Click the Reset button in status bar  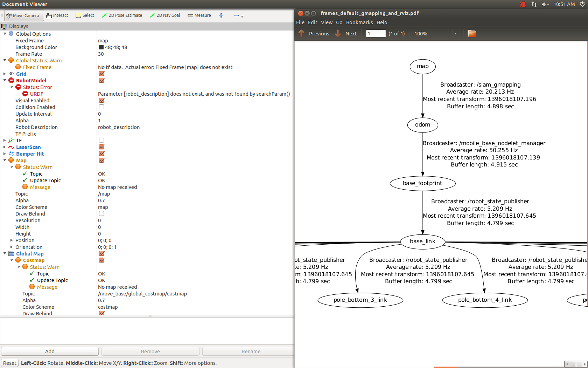[x=10, y=363]
